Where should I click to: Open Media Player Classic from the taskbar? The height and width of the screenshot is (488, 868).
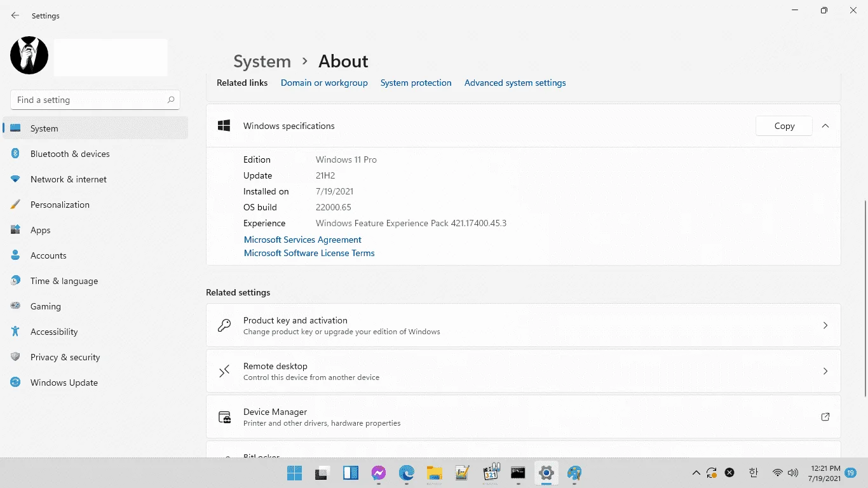click(491, 472)
